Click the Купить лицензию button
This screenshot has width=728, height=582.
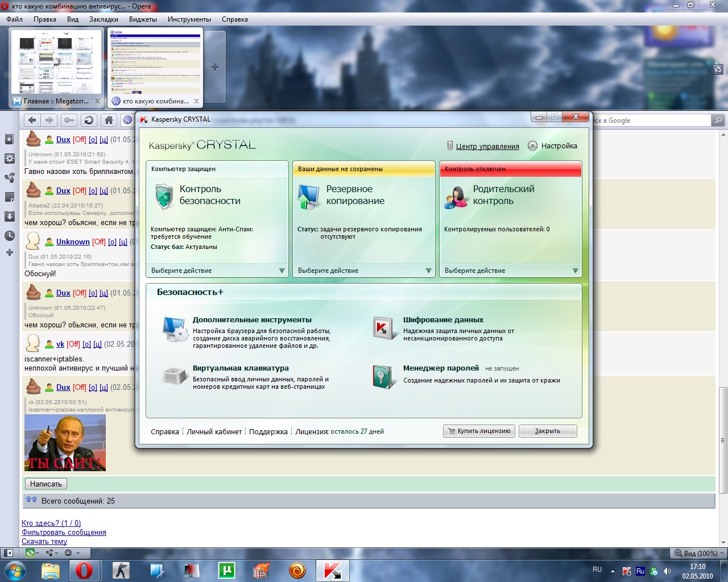pyautogui.click(x=479, y=431)
